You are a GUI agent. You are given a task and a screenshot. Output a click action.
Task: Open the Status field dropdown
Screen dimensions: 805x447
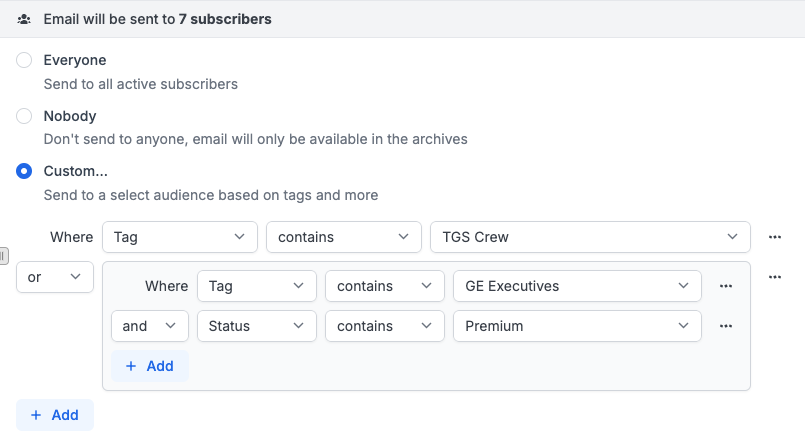tap(256, 326)
